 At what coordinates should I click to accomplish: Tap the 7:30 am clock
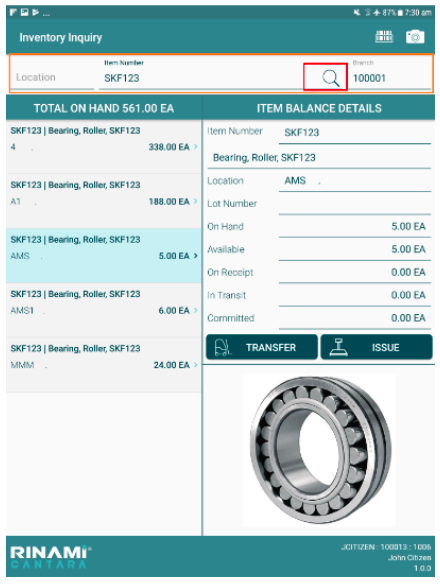pos(418,13)
